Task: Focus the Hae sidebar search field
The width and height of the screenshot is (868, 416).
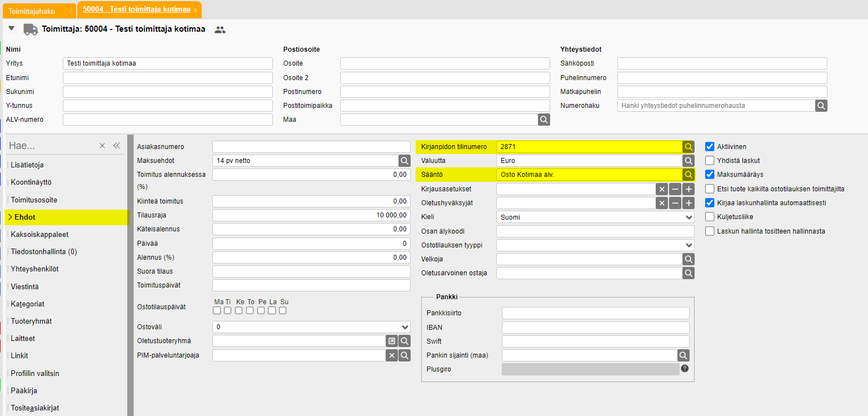Action: (51, 146)
